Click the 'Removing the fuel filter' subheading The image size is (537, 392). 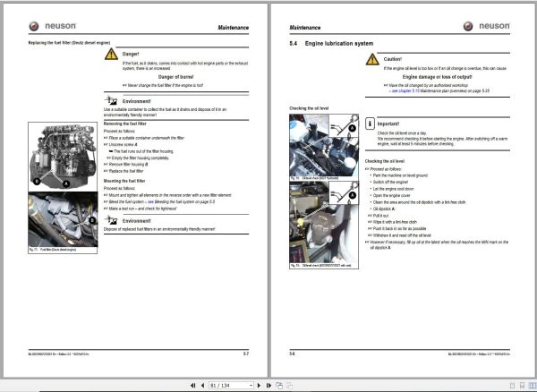pyautogui.click(x=124, y=124)
